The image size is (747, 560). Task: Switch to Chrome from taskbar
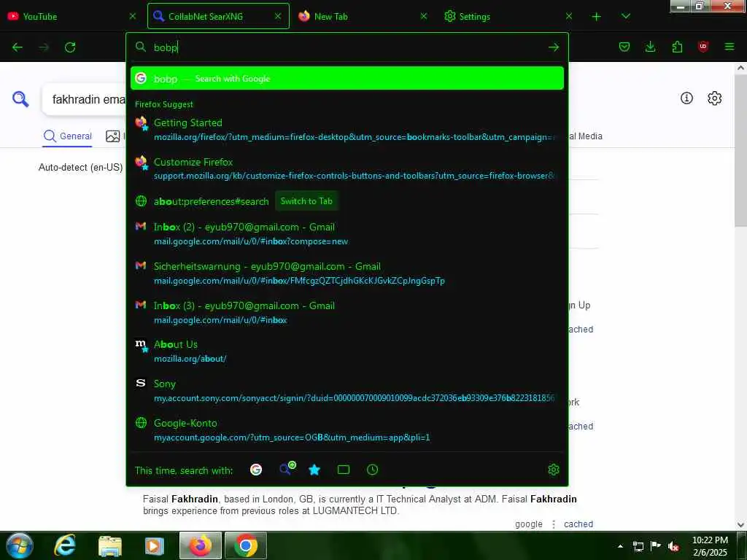coord(246,545)
